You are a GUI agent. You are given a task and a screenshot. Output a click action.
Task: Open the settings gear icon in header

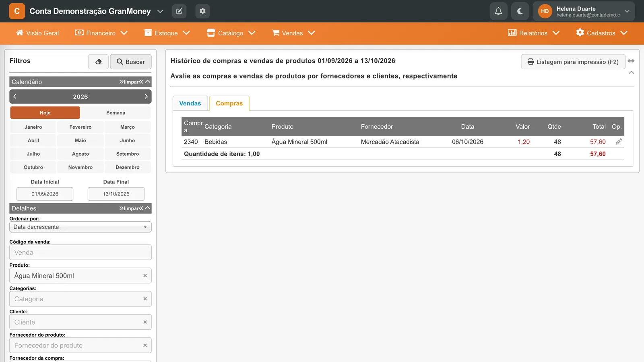(202, 11)
